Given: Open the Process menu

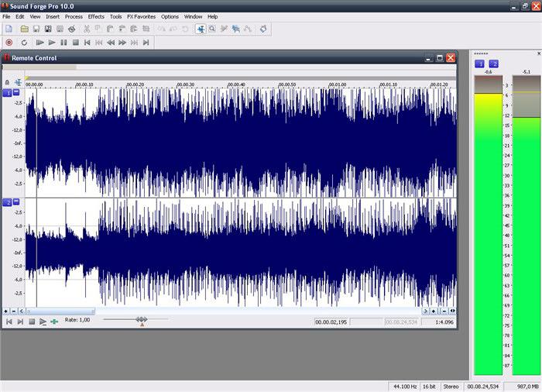Looking at the screenshot, I should [x=74, y=16].
